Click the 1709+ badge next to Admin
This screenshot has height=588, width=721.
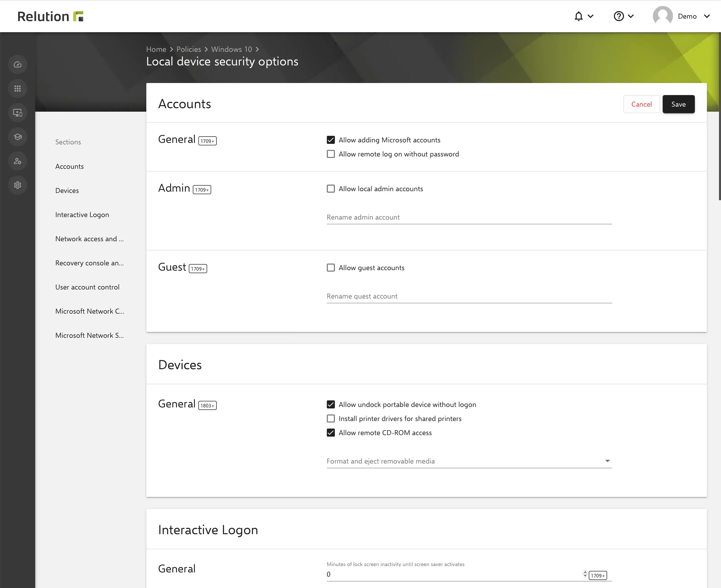pyautogui.click(x=202, y=190)
